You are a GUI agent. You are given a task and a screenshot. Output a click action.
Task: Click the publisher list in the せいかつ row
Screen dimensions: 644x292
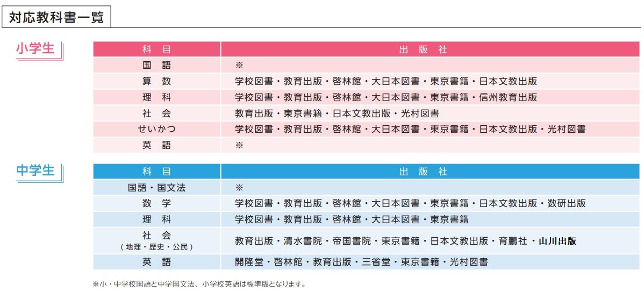[410, 129]
